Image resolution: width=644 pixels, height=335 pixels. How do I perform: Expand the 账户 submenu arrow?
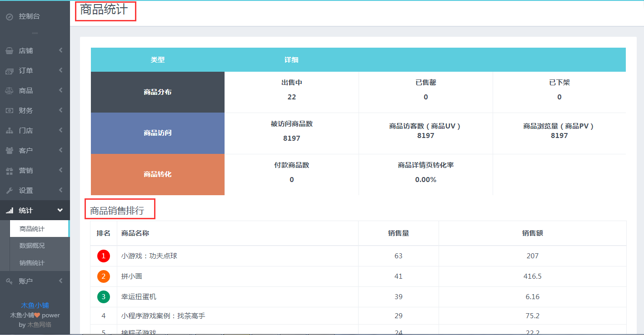coord(60,281)
